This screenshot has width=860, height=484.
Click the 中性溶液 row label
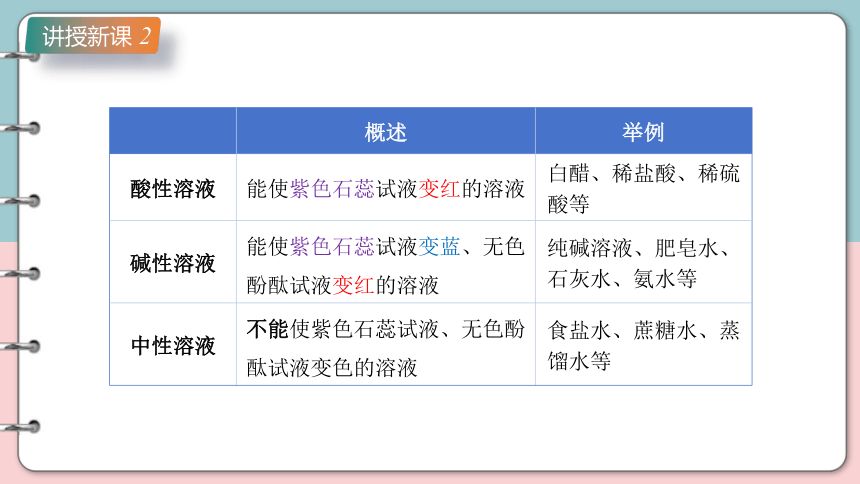click(173, 346)
